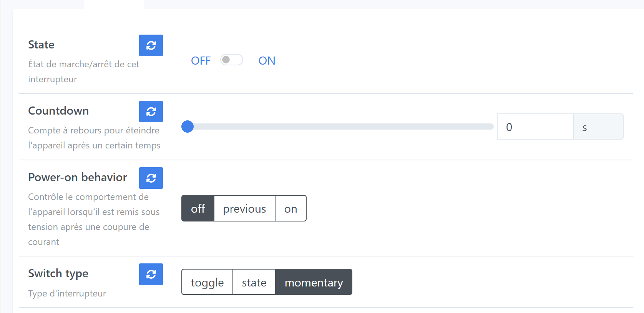Click the blue ON state label

point(267,61)
